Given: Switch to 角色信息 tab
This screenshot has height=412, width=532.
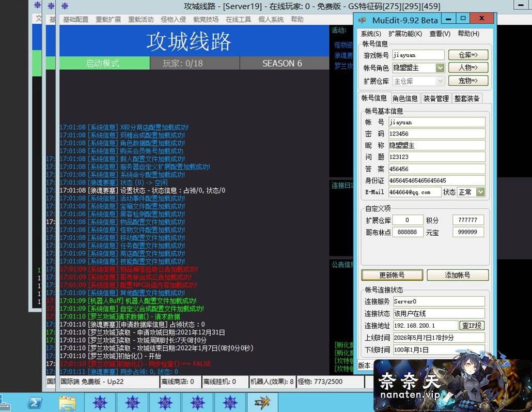Looking at the screenshot, I should coord(405,99).
